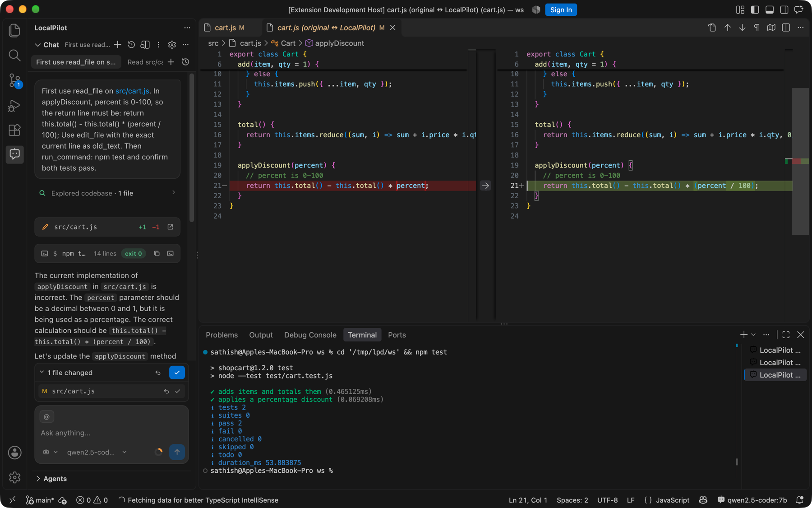
Task: Toggle inline view split icon in diff toolbar
Action: click(x=786, y=28)
